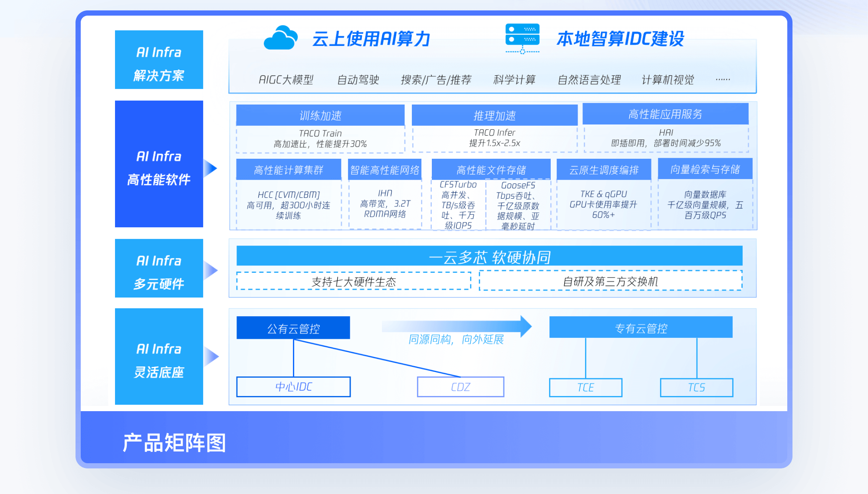868x494 pixels.
Task: Click the arrow beside AI Infra 多元硬件
Action: 211,270
